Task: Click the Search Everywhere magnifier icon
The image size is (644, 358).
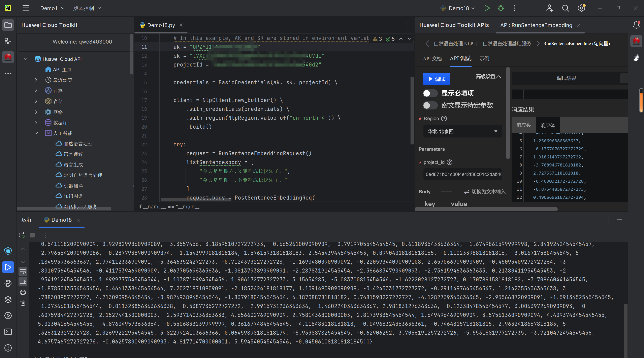Action: pos(566,8)
